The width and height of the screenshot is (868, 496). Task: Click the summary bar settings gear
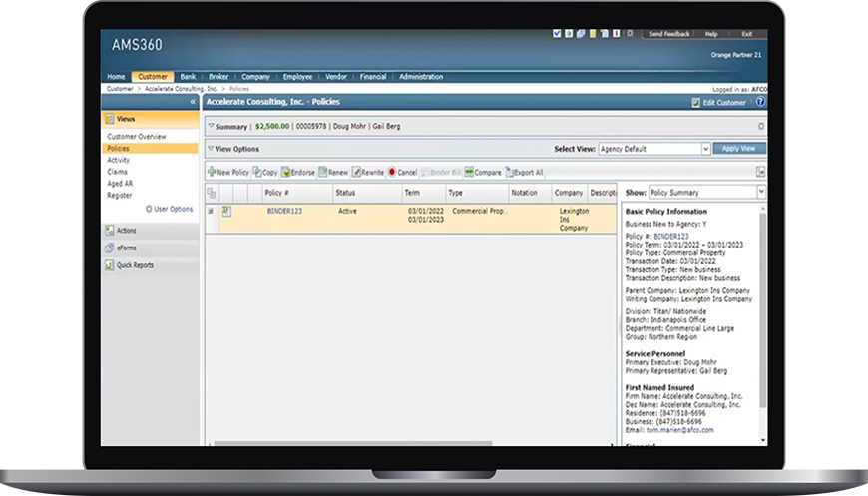pos(761,127)
